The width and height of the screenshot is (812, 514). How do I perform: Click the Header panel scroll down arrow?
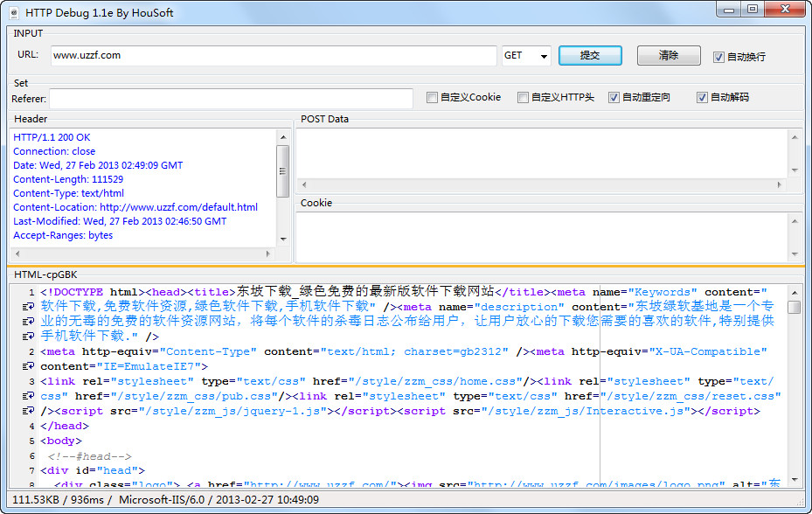pos(282,239)
